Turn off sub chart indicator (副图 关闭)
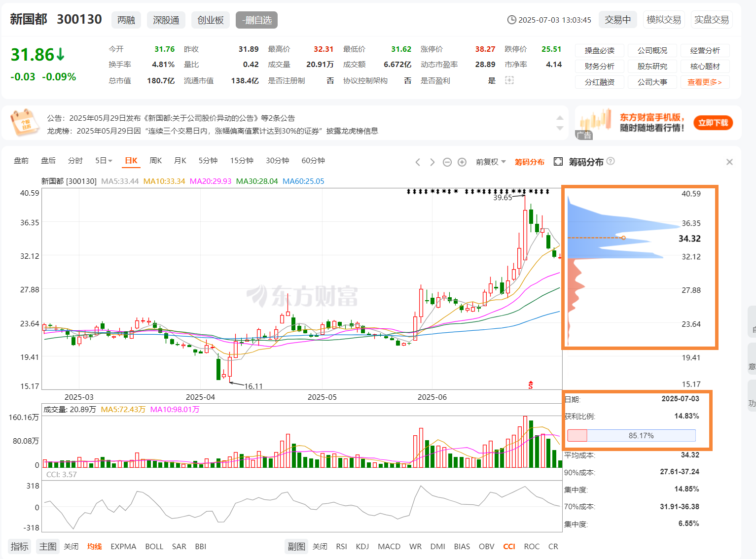Viewport: 756px width, 559px height. click(x=320, y=546)
